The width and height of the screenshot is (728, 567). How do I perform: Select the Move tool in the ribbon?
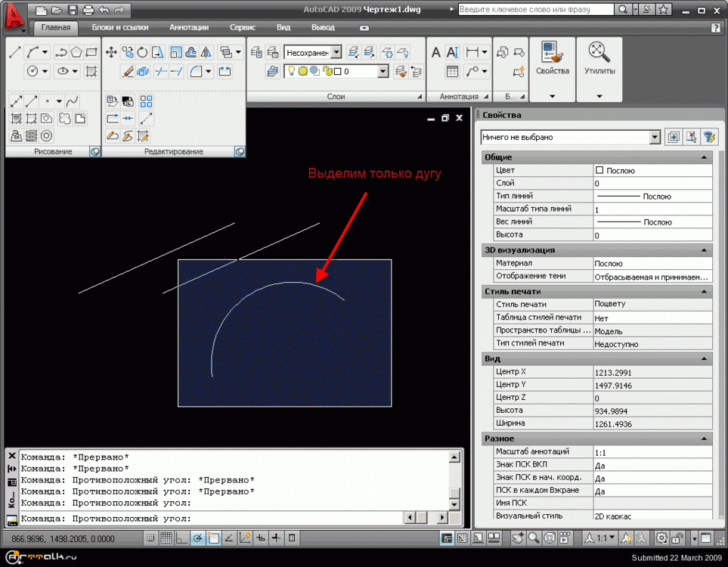pyautogui.click(x=111, y=52)
